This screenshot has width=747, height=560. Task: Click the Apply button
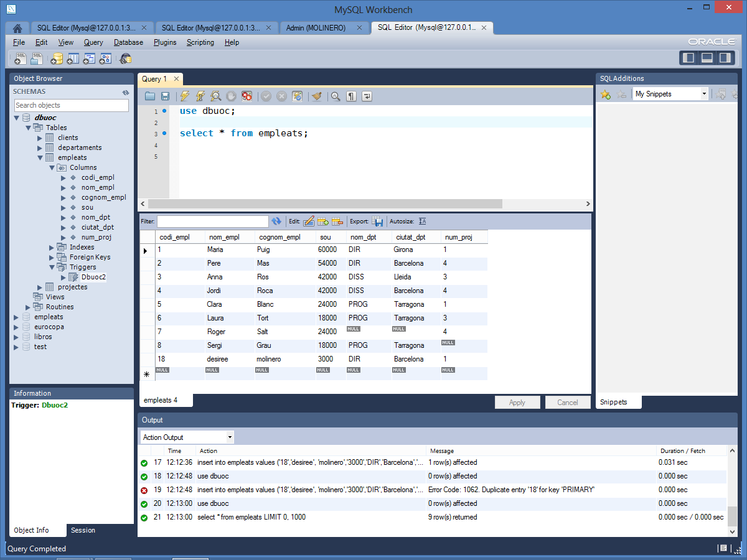[517, 403]
